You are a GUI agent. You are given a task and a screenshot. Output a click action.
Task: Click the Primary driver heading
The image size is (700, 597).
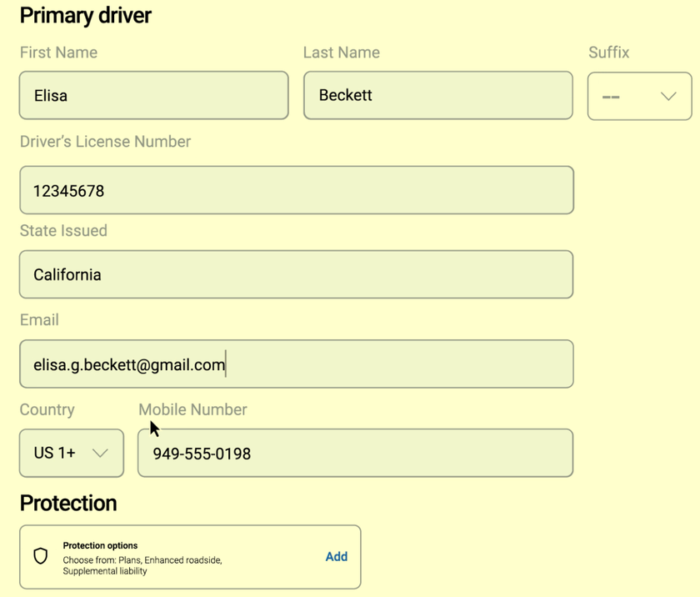point(85,15)
